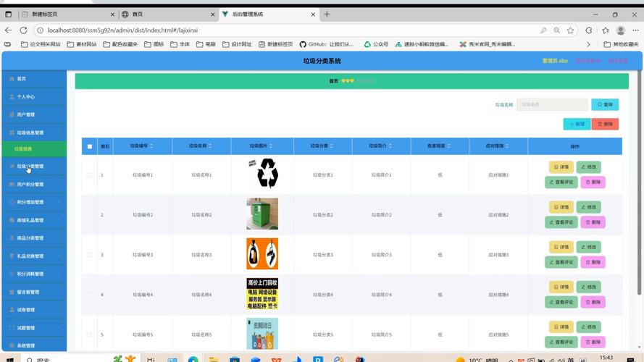644x362 pixels.
Task: Click the 用户管理 icon in the sidebar
Action: [12, 114]
